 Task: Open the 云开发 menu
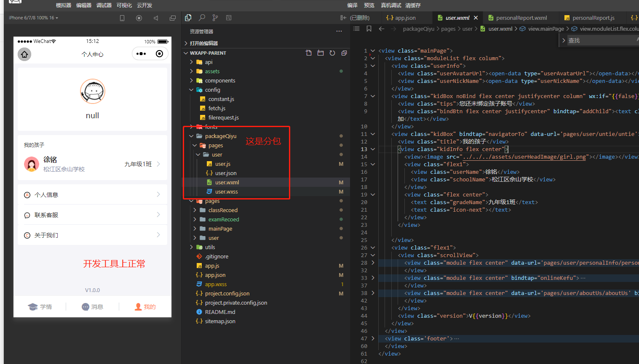(x=144, y=5)
